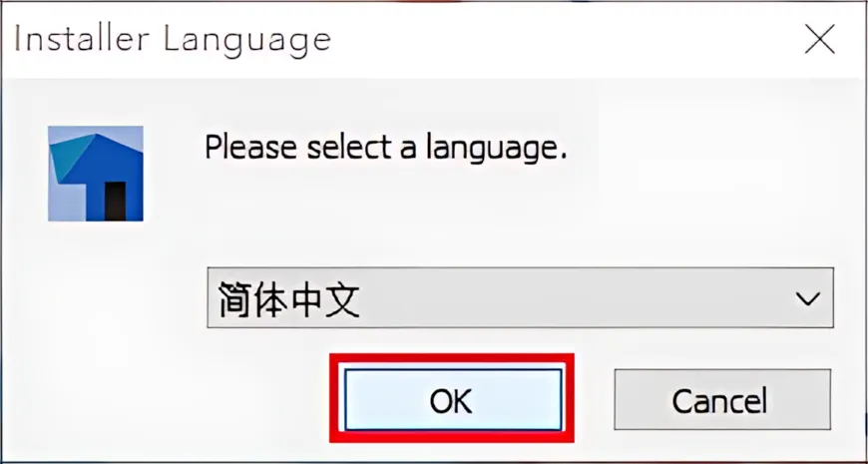Click the Installer Language title bar

click(x=434, y=40)
